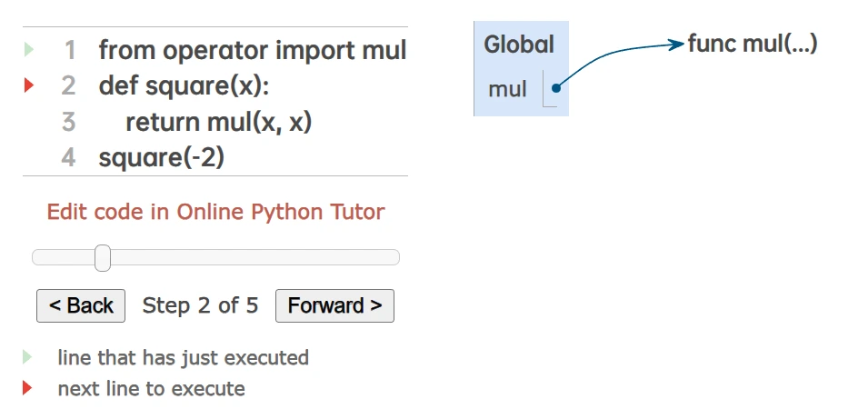Click the 'func mul(...)' object

(x=753, y=43)
